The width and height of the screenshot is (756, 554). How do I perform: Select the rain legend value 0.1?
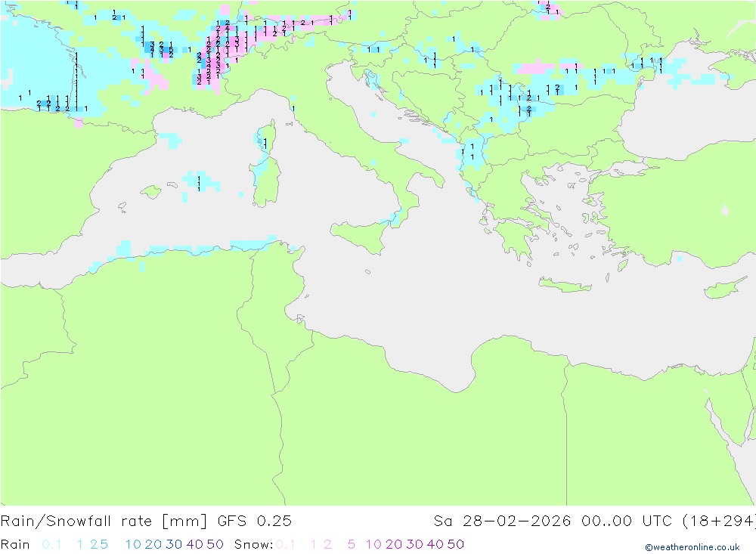click(51, 544)
